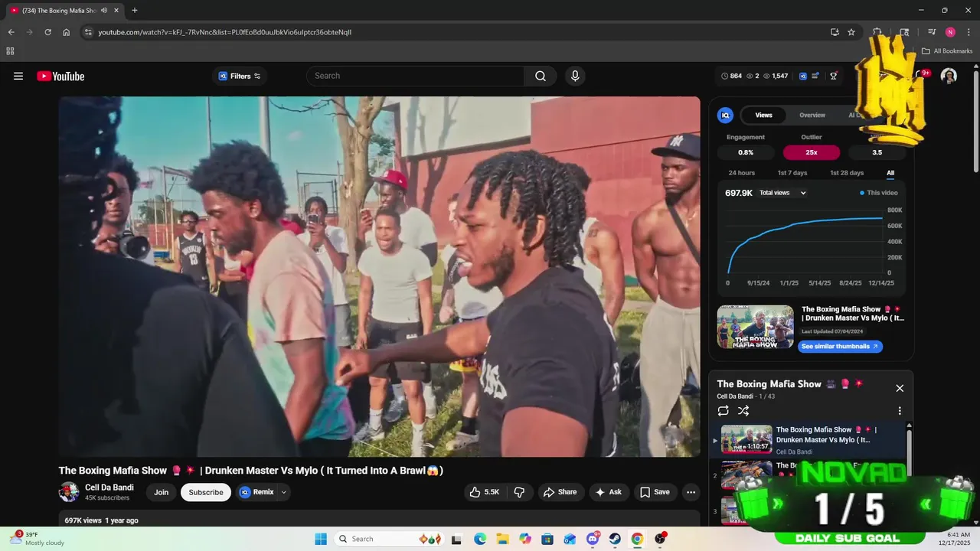Open the YouTube account avatar menu
980x551 pixels.
949,76
